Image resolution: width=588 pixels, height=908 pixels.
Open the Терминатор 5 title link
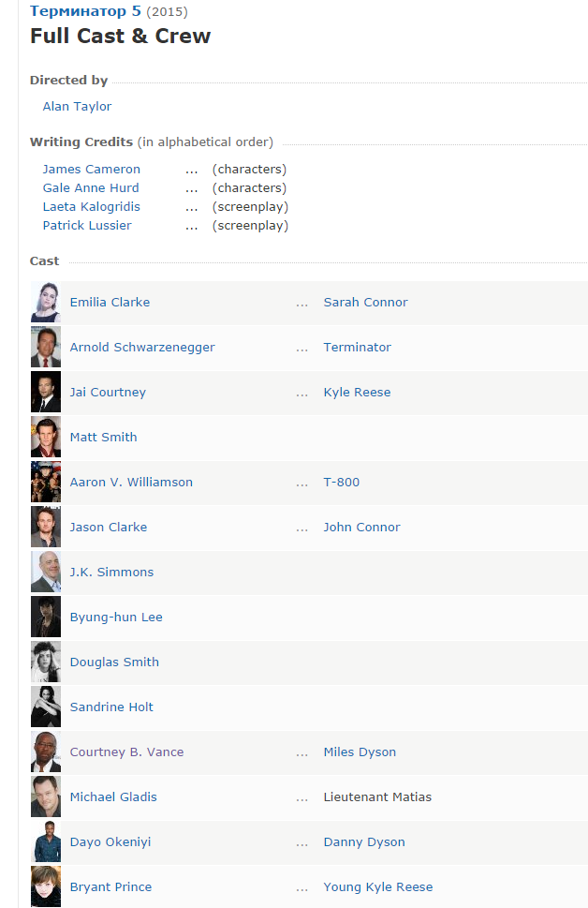pyautogui.click(x=85, y=11)
